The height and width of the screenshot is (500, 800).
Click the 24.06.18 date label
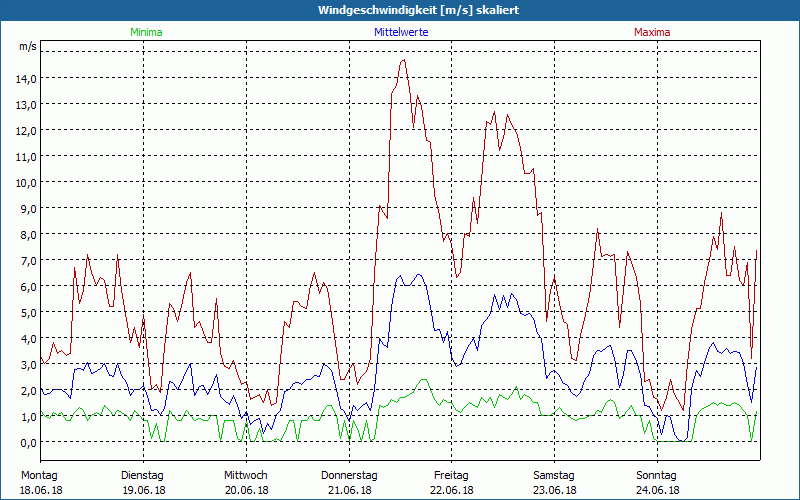point(657,490)
